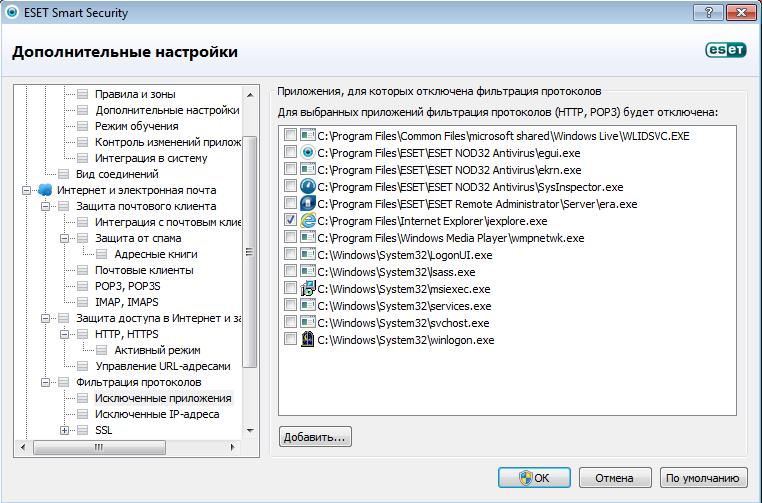This screenshot has width=762, height=503.
Task: Select the C:\Windows\System32\lsass.exe path text
Action: coord(396,272)
